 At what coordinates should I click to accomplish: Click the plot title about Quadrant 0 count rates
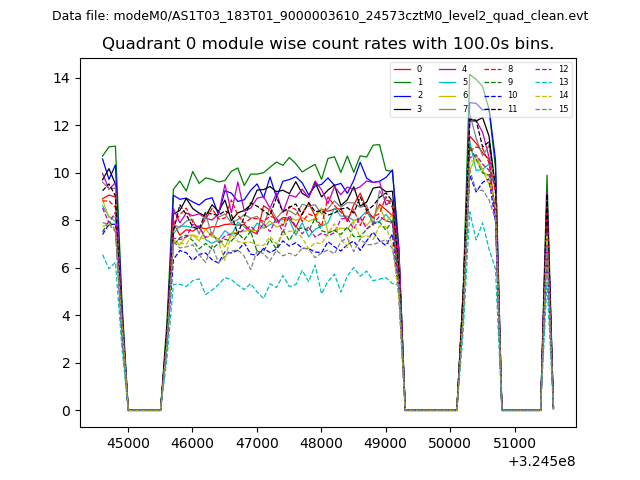click(327, 44)
